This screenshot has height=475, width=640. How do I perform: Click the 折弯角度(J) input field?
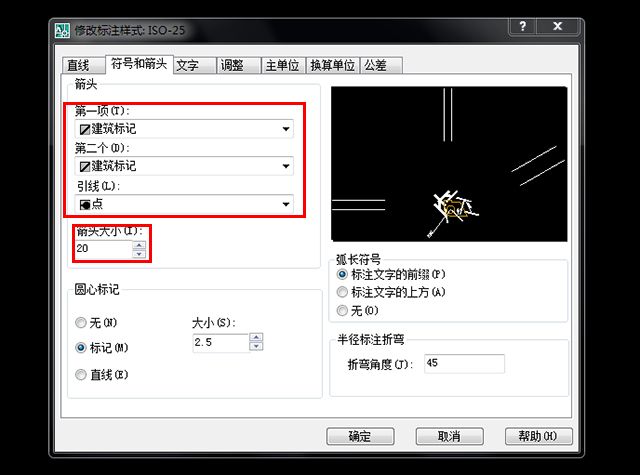pyautogui.click(x=464, y=364)
